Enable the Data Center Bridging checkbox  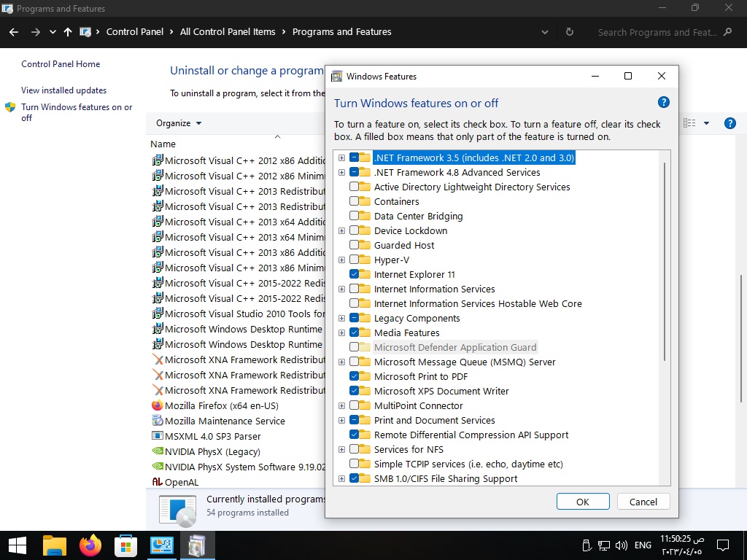pyautogui.click(x=354, y=216)
